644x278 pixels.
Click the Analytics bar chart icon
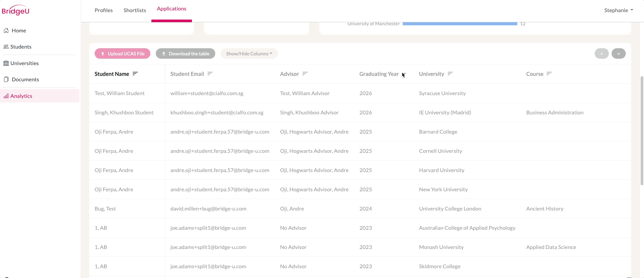click(6, 96)
